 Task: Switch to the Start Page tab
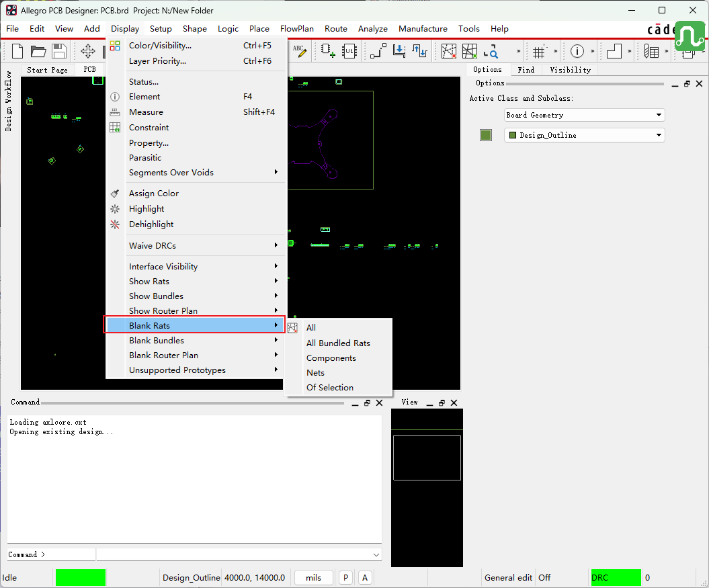click(47, 70)
